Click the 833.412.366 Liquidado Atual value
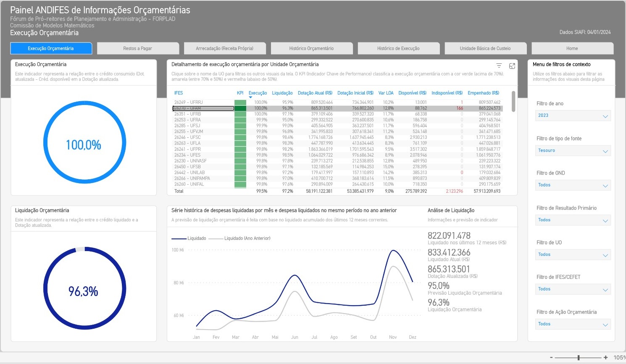 449,252
